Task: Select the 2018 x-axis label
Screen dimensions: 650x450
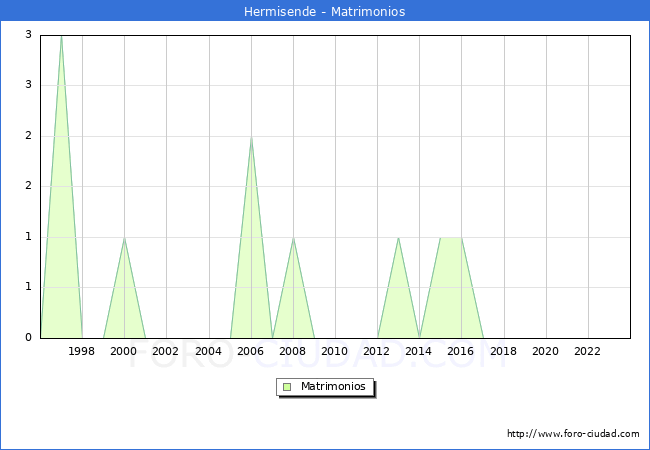Action: [504, 351]
